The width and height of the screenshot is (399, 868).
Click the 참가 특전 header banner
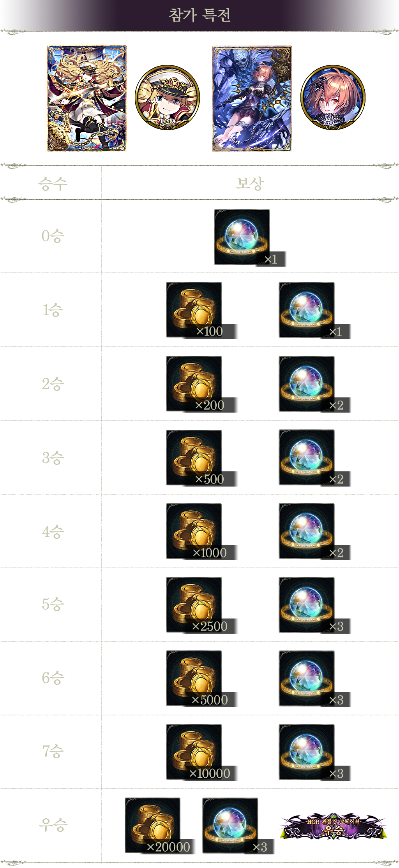coord(199,16)
